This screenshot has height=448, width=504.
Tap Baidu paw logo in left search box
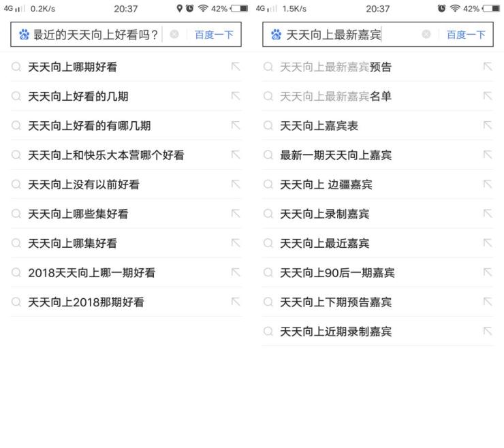(x=24, y=35)
